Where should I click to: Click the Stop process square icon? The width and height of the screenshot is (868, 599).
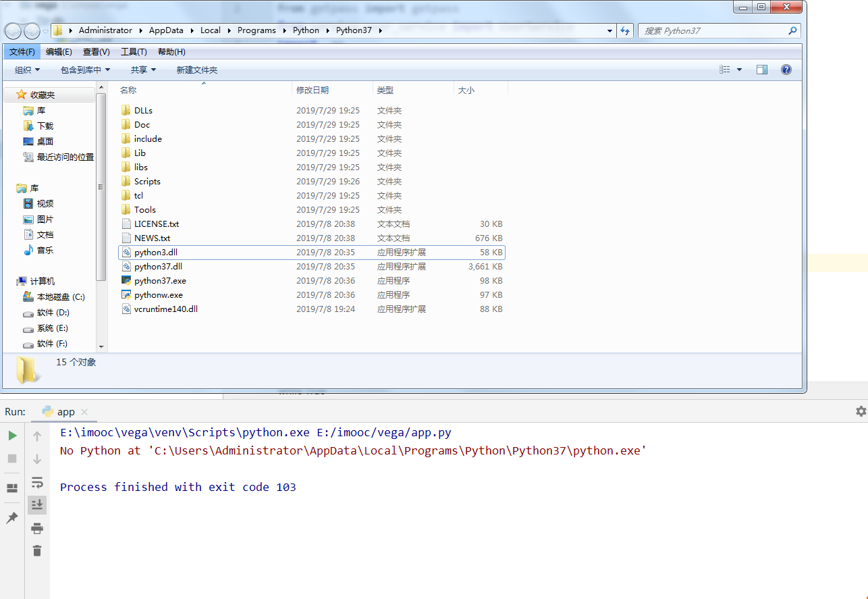coord(12,459)
